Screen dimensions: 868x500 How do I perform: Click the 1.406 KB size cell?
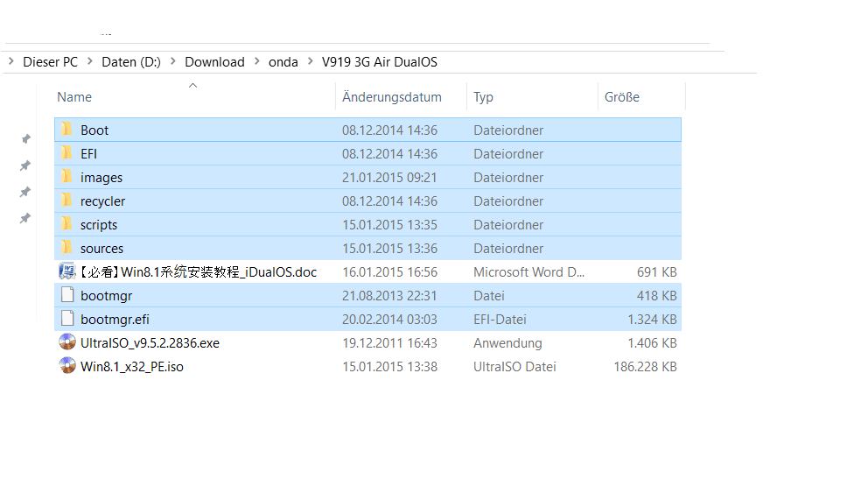(x=652, y=343)
